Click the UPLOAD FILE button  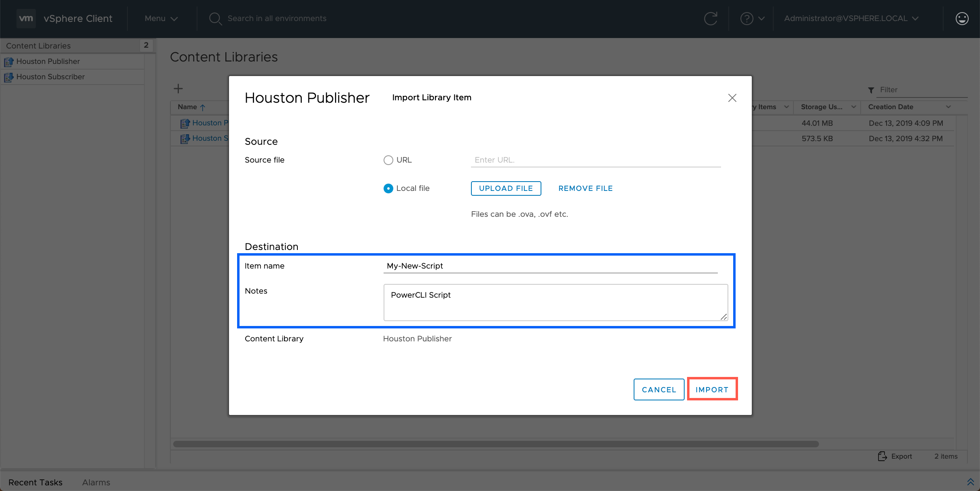click(x=506, y=188)
